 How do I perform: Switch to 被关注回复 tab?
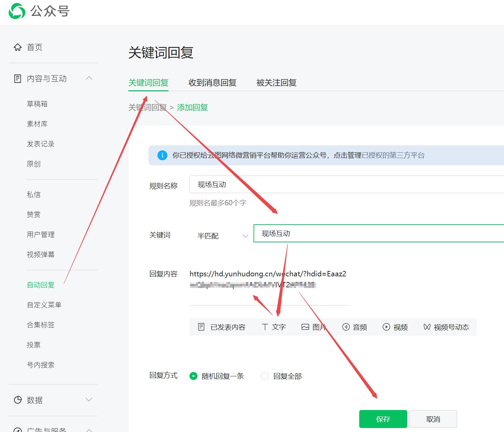pos(277,83)
